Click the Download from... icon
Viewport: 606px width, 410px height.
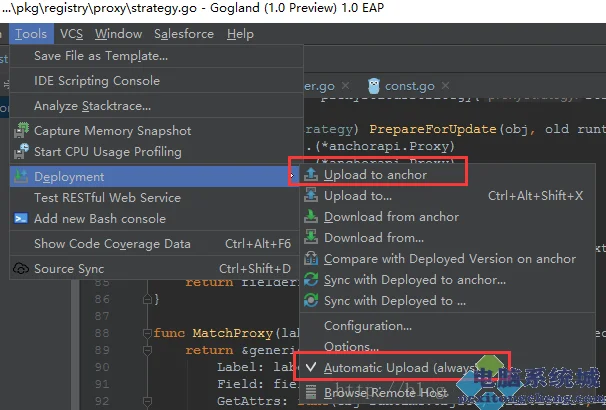(311, 237)
